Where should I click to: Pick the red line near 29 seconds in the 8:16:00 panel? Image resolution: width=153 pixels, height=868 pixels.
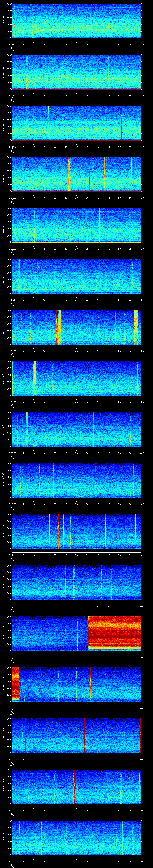(x=75, y=787)
